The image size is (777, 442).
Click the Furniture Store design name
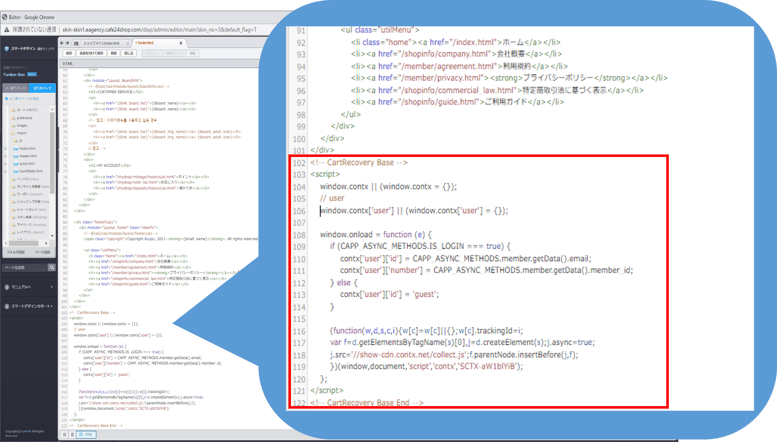coord(14,74)
